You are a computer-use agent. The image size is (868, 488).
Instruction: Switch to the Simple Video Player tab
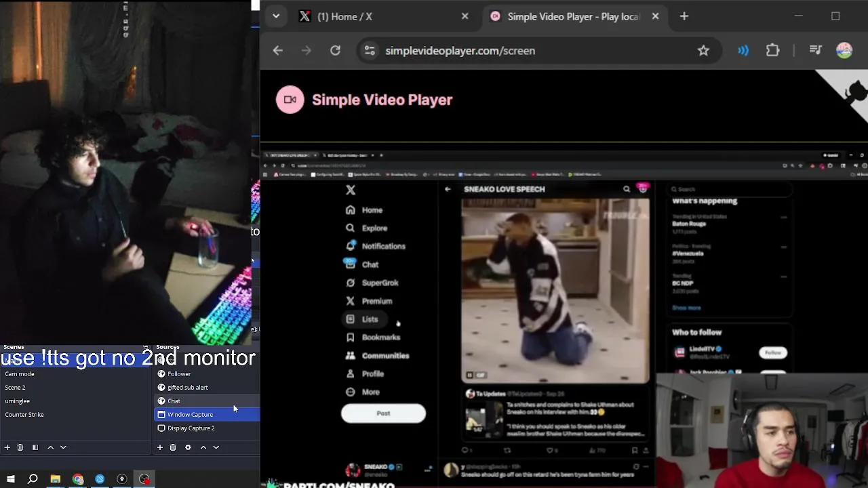pyautogui.click(x=574, y=16)
